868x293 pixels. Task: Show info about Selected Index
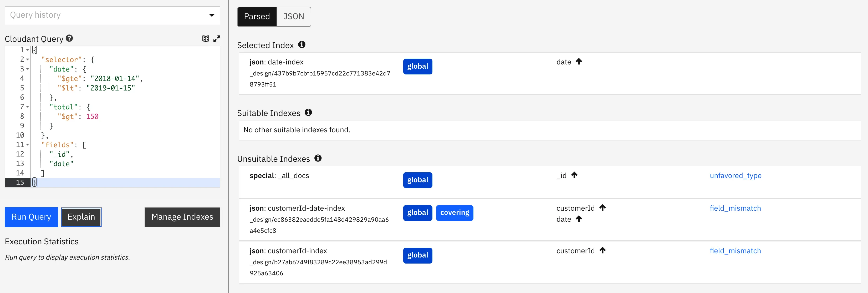pyautogui.click(x=302, y=44)
